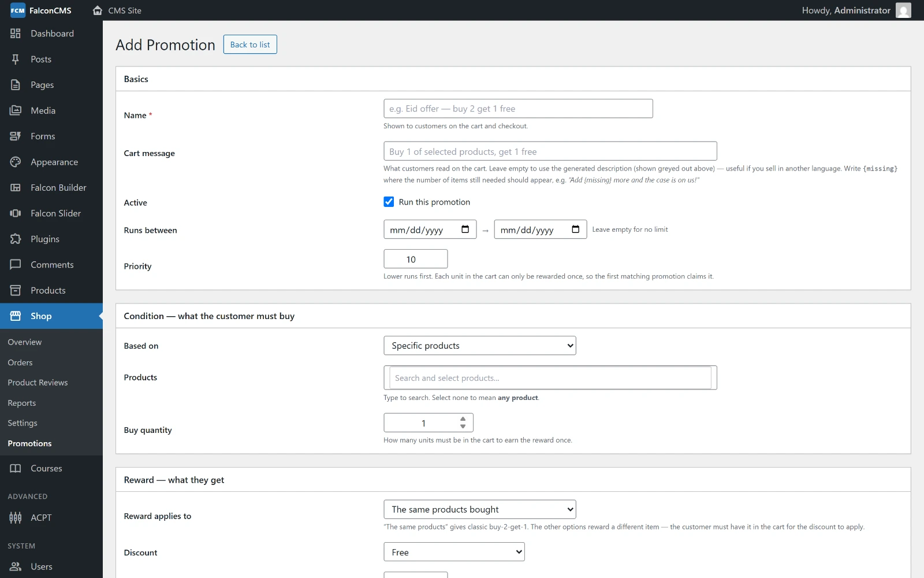Click the ACPT icon in the sidebar
This screenshot has height=578, width=924.
coord(16,518)
